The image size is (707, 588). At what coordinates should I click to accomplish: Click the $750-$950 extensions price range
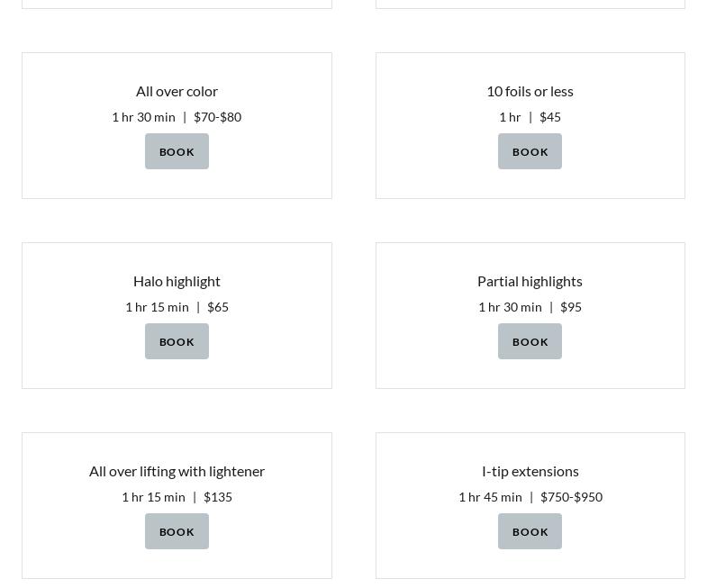(x=571, y=497)
